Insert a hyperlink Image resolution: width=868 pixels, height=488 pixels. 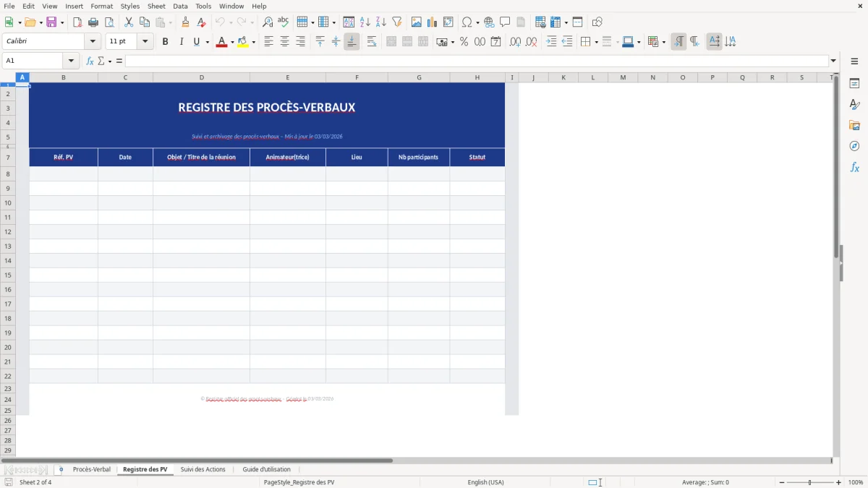pos(489,22)
